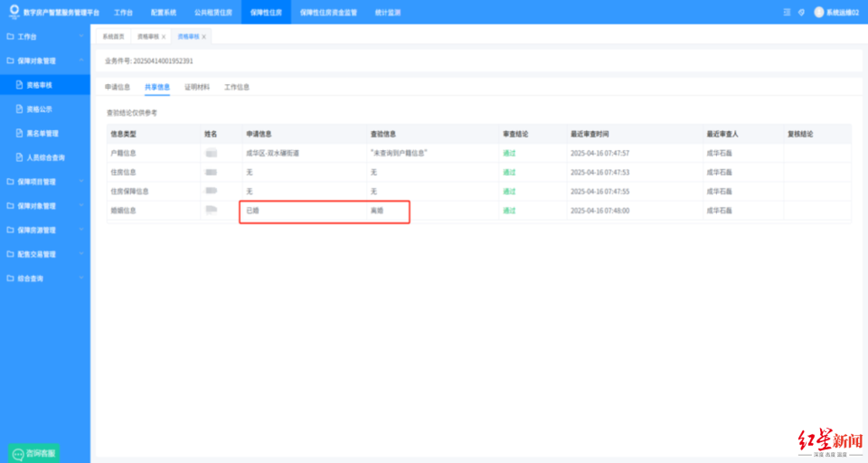The image size is (868, 463).
Task: Click the document icon of 黑名单管理
Action: (19, 134)
